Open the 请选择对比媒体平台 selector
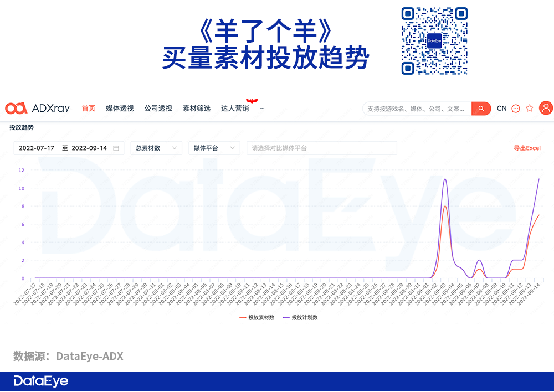 [321, 148]
